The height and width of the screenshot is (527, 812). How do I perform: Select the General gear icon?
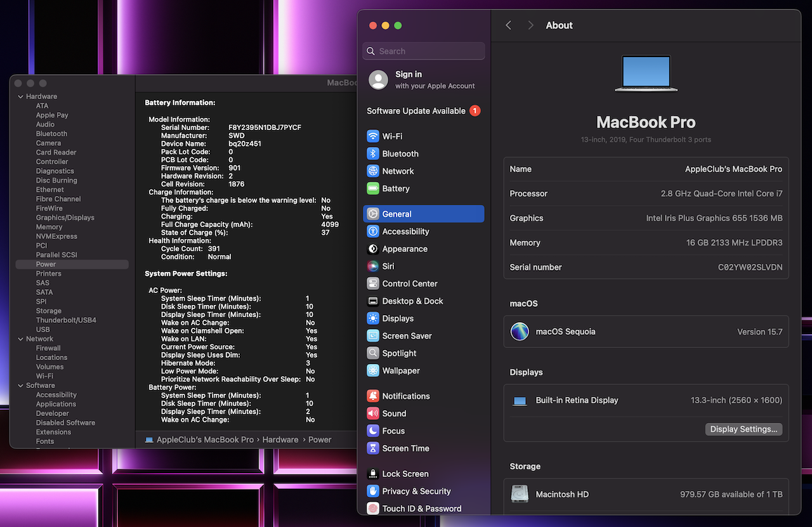point(373,214)
